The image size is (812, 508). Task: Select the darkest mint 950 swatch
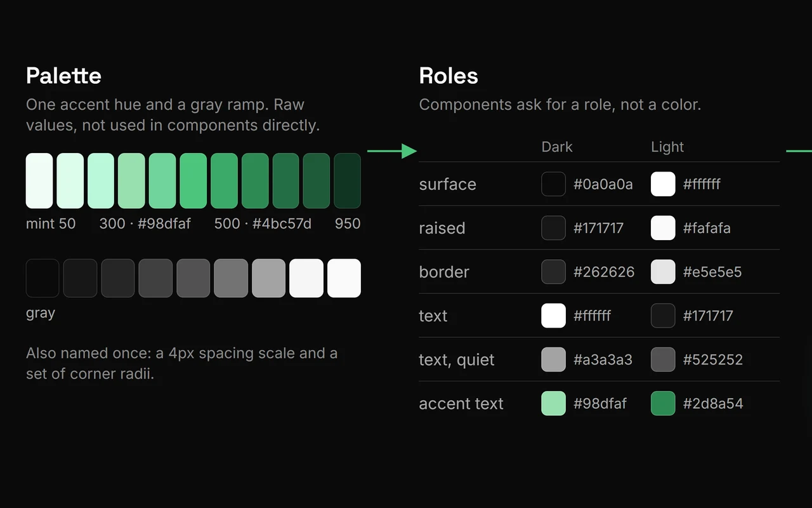tap(347, 181)
